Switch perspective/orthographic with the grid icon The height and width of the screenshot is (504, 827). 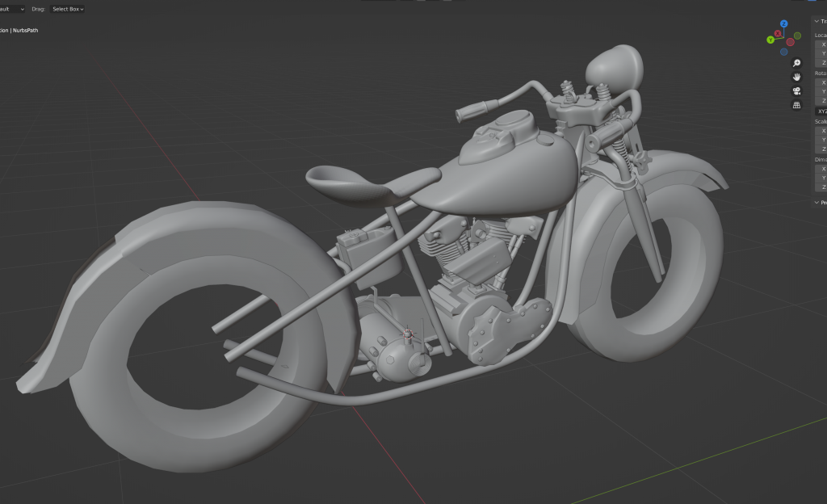796,105
